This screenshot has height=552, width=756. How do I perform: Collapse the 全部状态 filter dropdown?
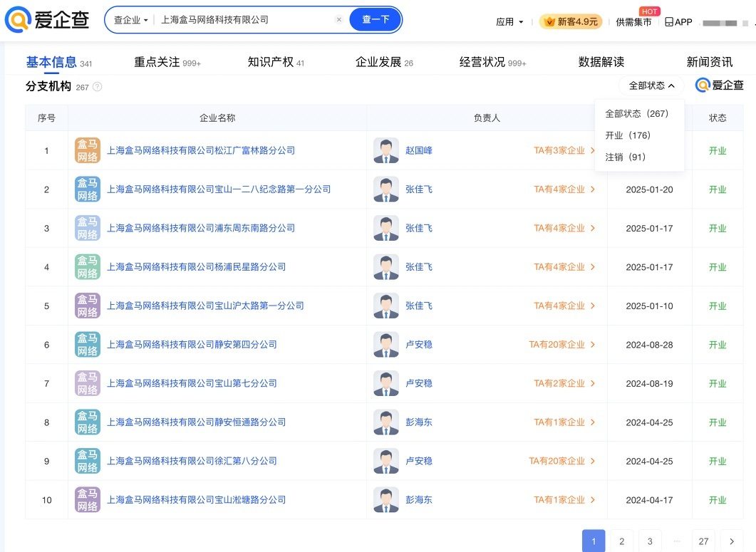pyautogui.click(x=651, y=85)
